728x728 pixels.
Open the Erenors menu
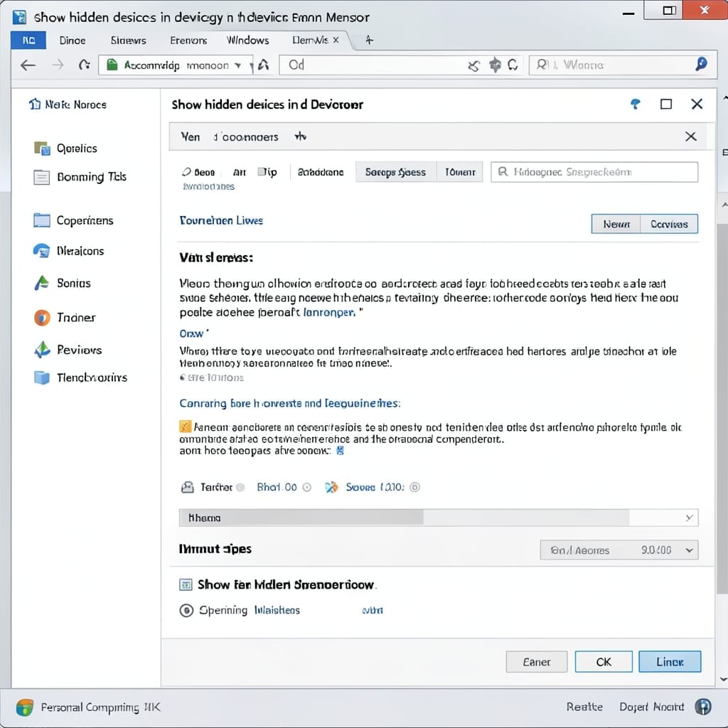[188, 41]
